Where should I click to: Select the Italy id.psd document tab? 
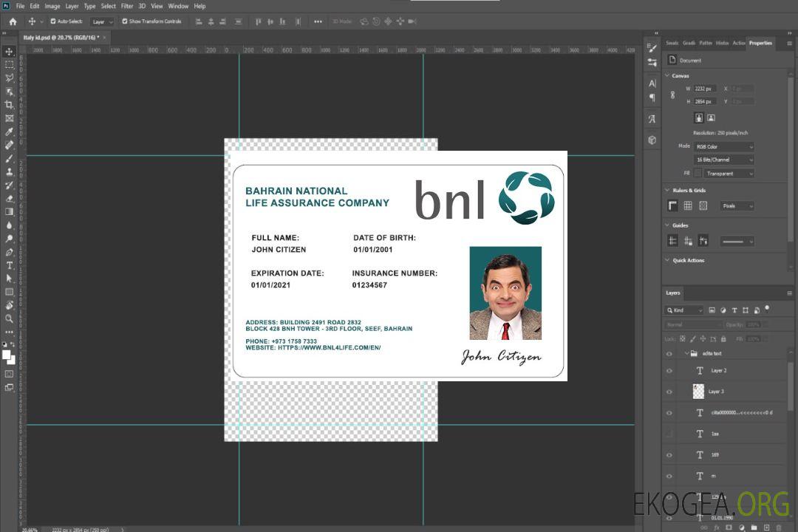point(61,38)
